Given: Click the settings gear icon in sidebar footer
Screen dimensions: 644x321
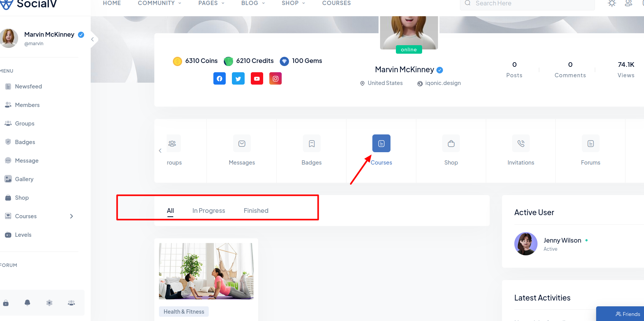Looking at the screenshot, I should [49, 303].
